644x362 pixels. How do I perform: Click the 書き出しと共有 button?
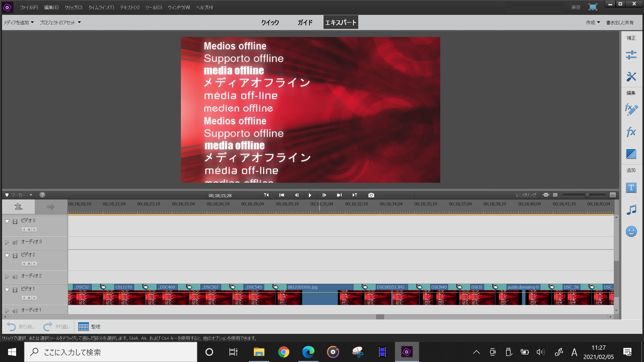tap(620, 23)
